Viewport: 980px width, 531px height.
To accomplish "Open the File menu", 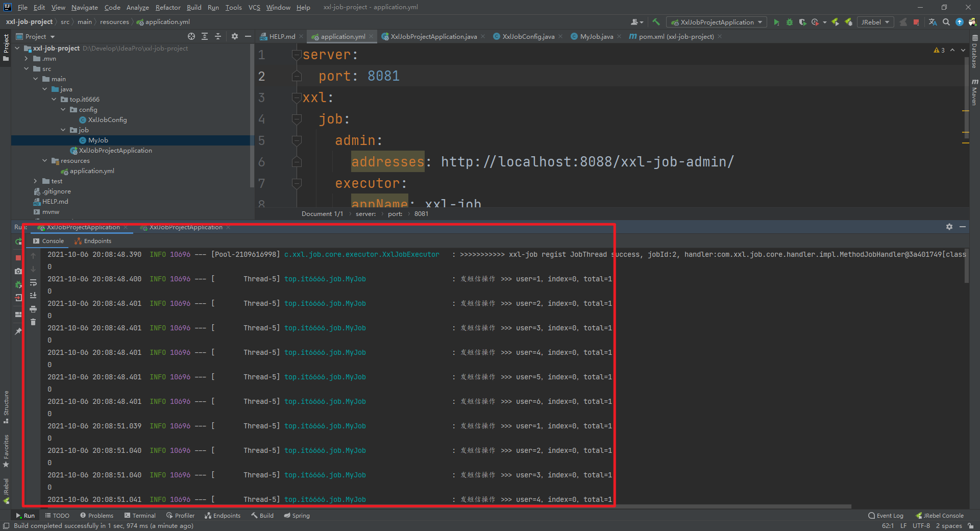I will tap(22, 7).
